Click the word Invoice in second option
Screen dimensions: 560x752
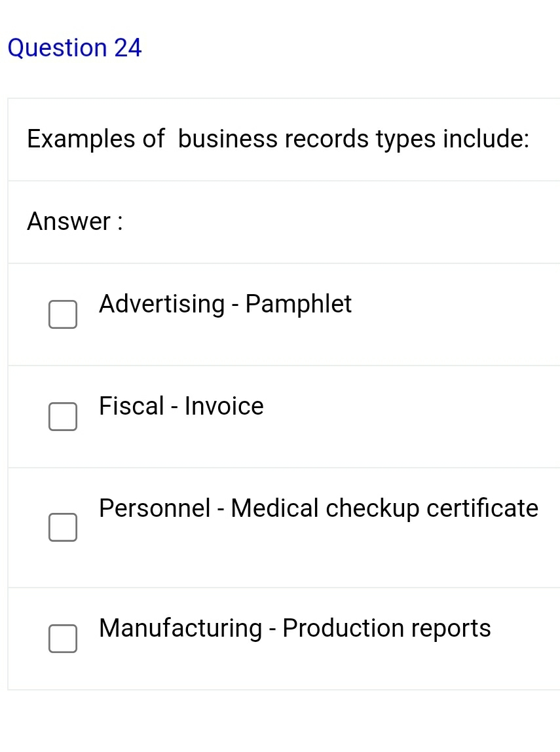click(224, 406)
